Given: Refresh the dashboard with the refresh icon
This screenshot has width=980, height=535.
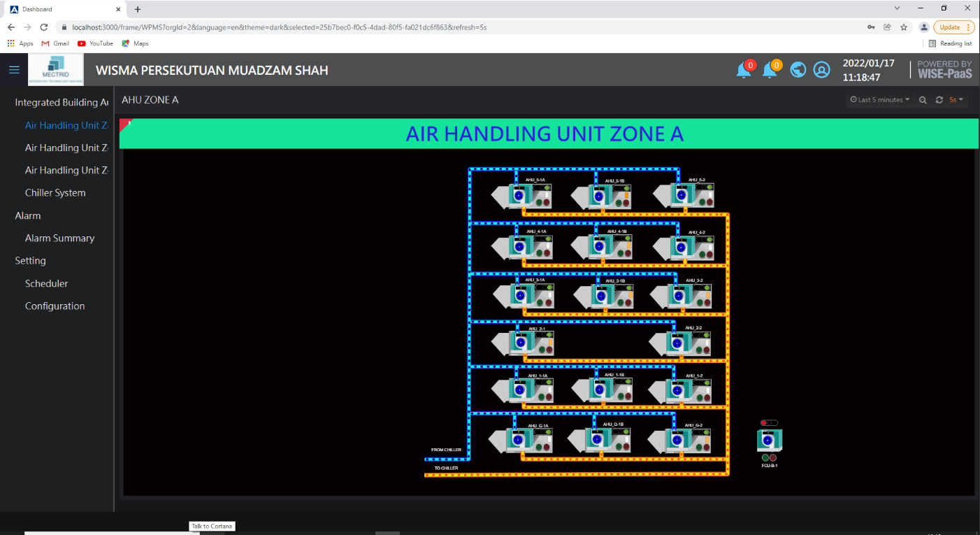Looking at the screenshot, I should (939, 100).
